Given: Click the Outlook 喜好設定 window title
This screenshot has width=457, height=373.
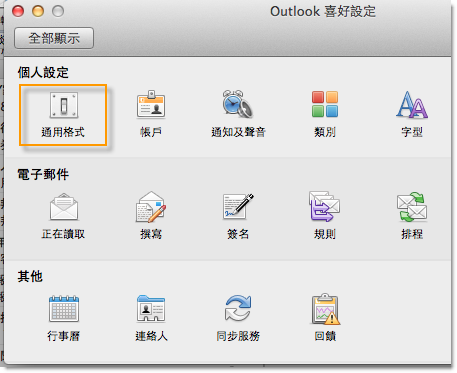Looking at the screenshot, I should coord(323,12).
